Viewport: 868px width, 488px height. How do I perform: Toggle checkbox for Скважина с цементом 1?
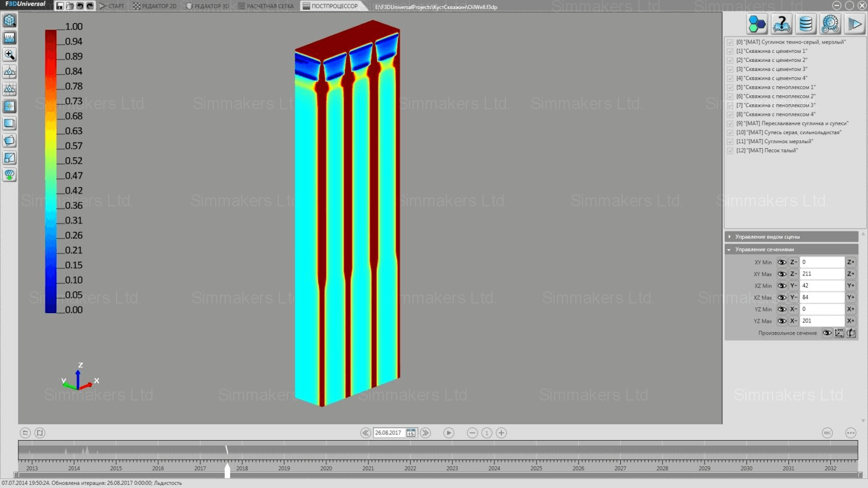coord(730,52)
